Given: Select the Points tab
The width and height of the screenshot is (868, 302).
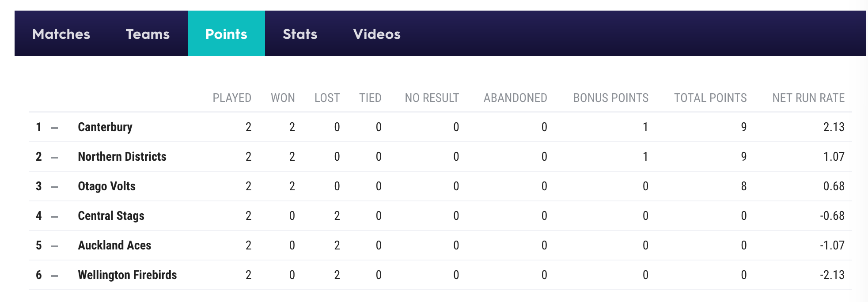Looking at the screenshot, I should click(x=226, y=34).
